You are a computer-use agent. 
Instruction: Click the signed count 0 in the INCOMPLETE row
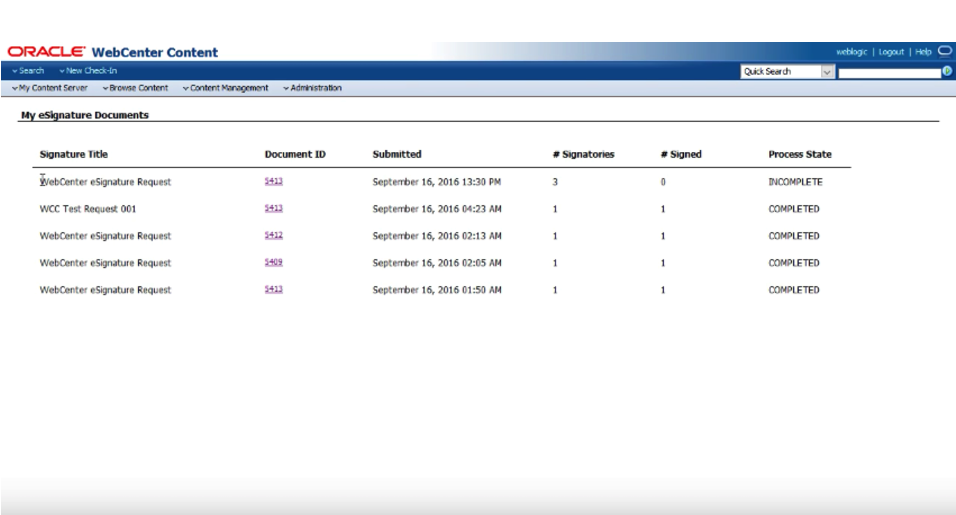click(663, 182)
